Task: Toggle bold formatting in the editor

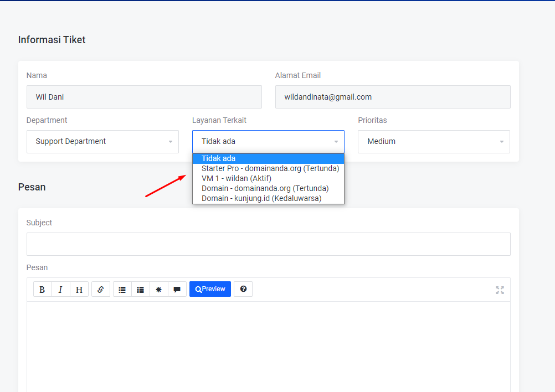Action: [x=42, y=290]
